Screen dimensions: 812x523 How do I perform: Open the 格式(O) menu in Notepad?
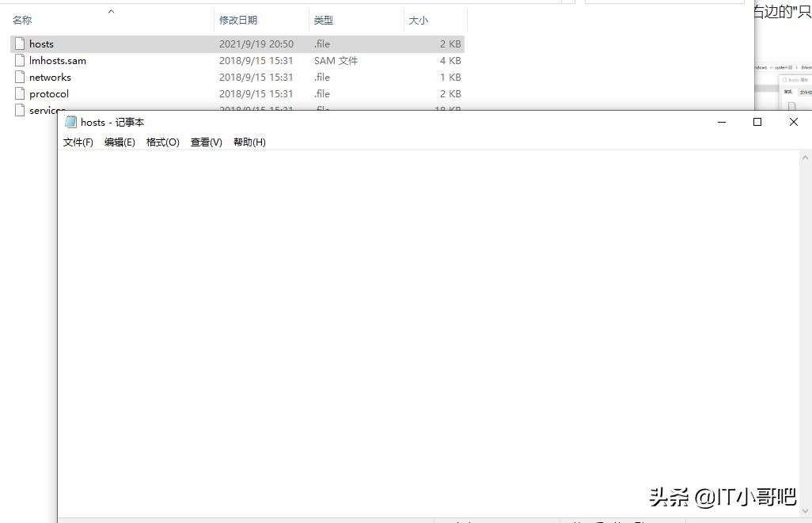pyautogui.click(x=162, y=142)
